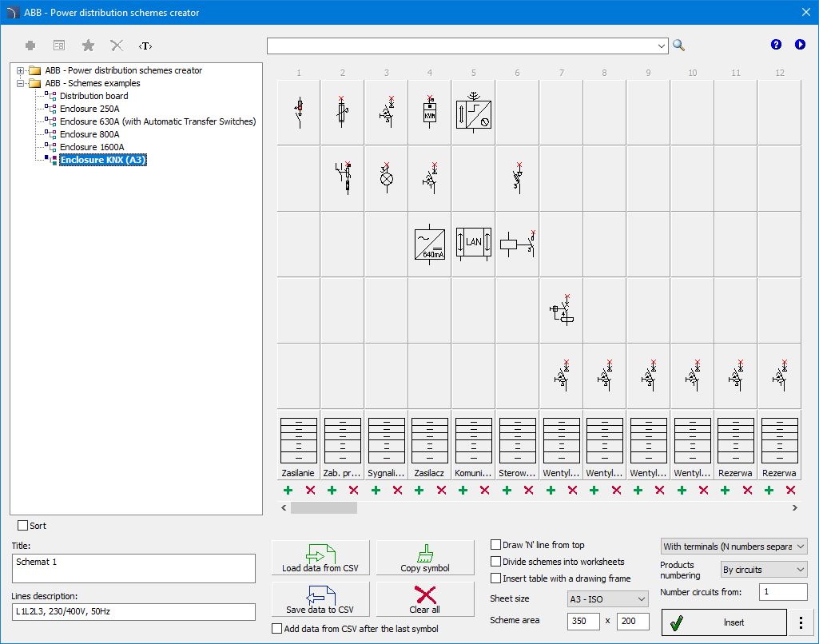
Task: Click the green plus below column 12
Action: coord(769,490)
